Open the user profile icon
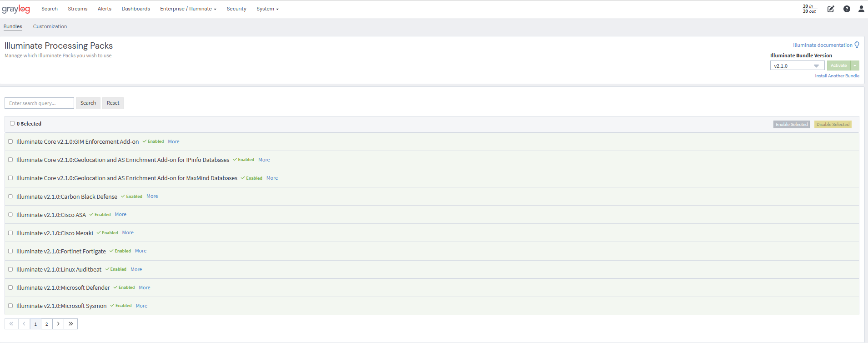868x343 pixels. pyautogui.click(x=861, y=9)
